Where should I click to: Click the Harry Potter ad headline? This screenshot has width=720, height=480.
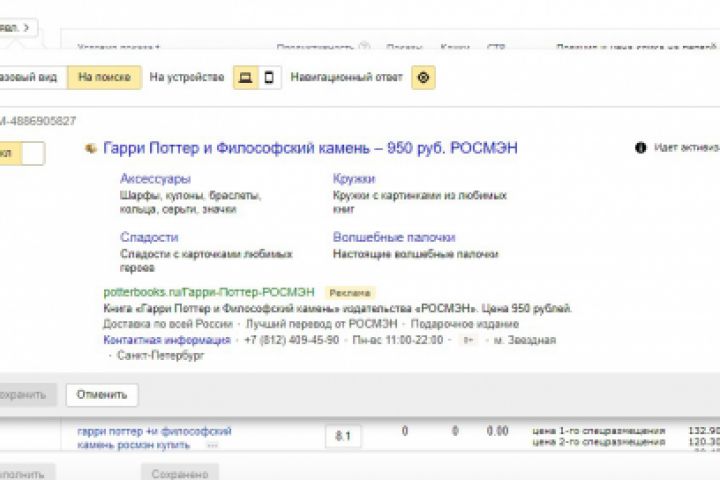[x=310, y=149]
